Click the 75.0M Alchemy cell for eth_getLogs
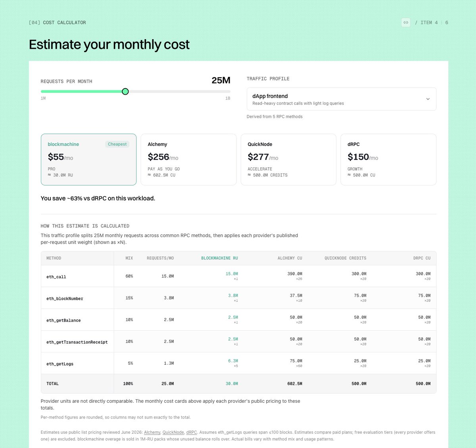Viewport: 476px width, 448px height. 296,361
